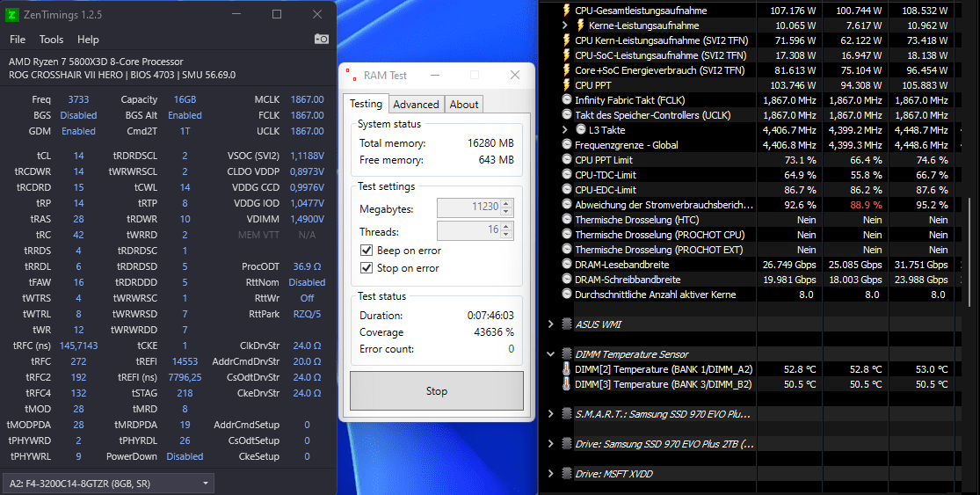This screenshot has height=495, width=980.
Task: Click icon beside CPU-TDC-Limit
Action: (567, 175)
